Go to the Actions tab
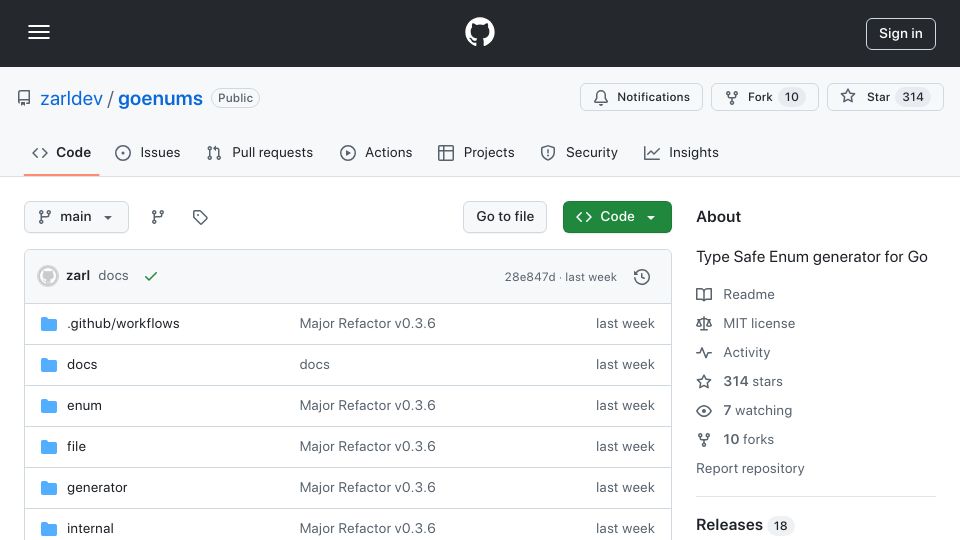960x540 pixels. (376, 152)
